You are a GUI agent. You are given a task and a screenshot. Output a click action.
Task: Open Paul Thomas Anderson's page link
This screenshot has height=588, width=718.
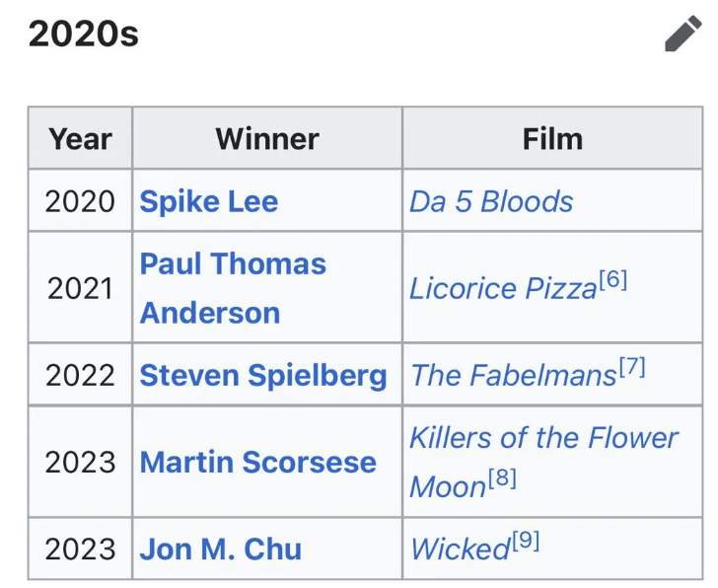pyautogui.click(x=233, y=288)
